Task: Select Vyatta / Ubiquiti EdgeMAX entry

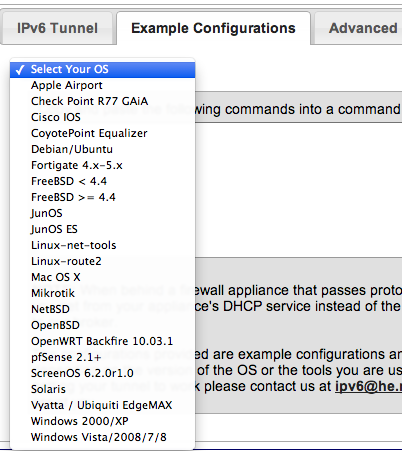Action: coord(102,405)
